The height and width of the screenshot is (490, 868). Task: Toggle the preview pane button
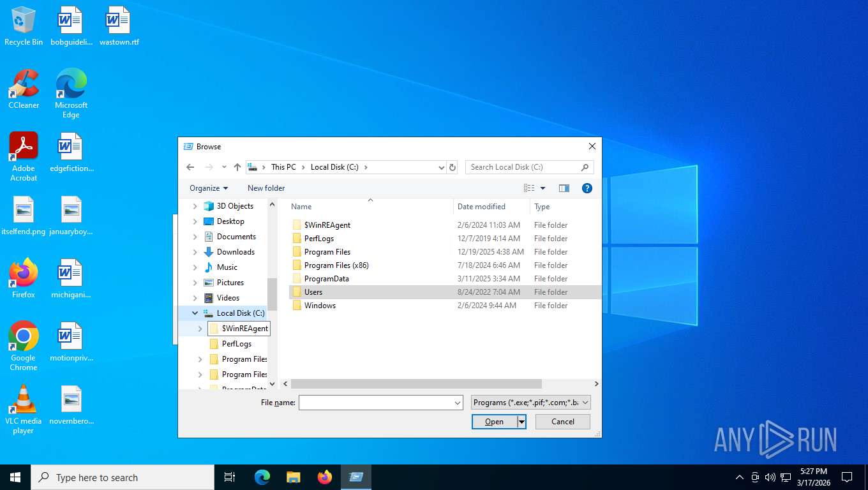pos(564,188)
